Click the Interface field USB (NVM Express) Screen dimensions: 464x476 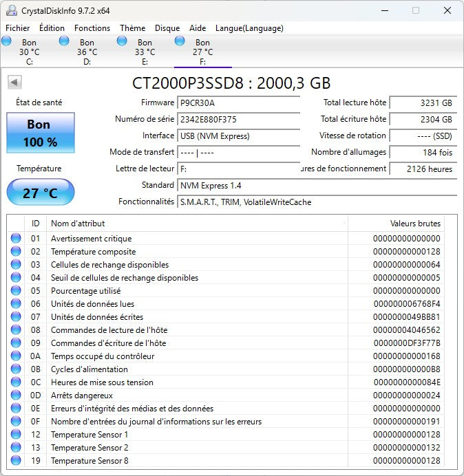click(238, 136)
